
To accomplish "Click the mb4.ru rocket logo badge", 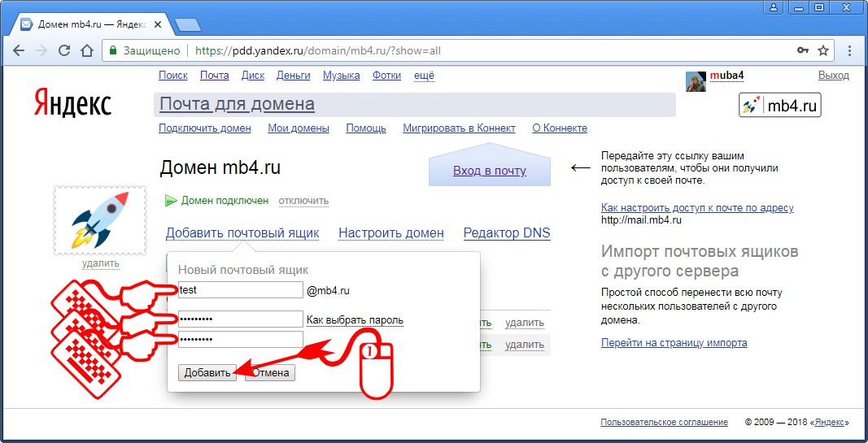I will pyautogui.click(x=780, y=105).
